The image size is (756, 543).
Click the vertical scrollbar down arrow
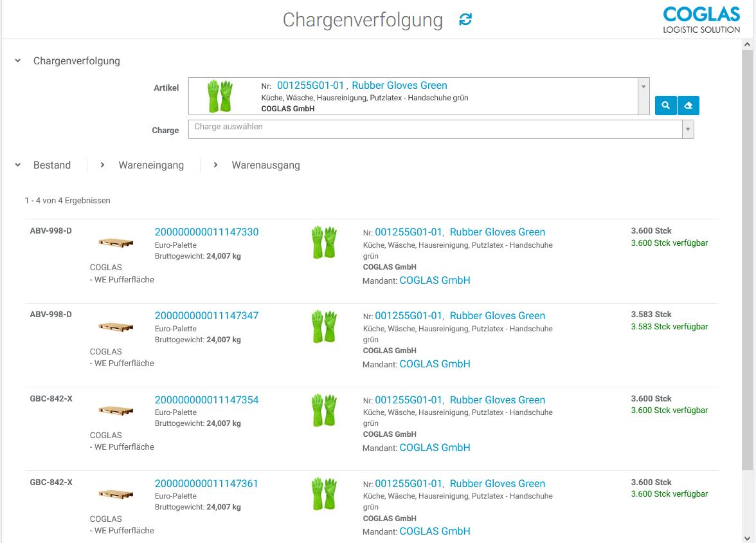(x=747, y=537)
